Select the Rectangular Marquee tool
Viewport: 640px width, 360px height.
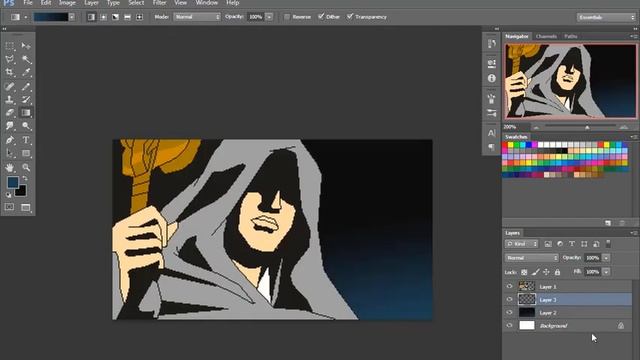(x=10, y=46)
